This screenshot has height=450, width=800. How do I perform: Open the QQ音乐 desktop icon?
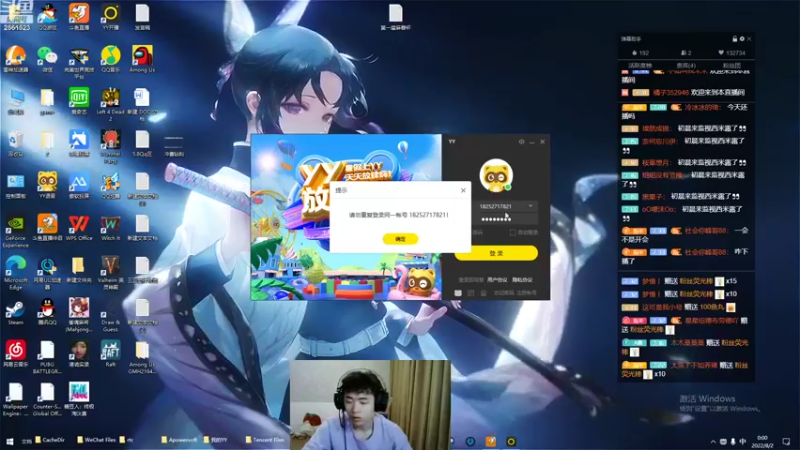click(x=110, y=59)
